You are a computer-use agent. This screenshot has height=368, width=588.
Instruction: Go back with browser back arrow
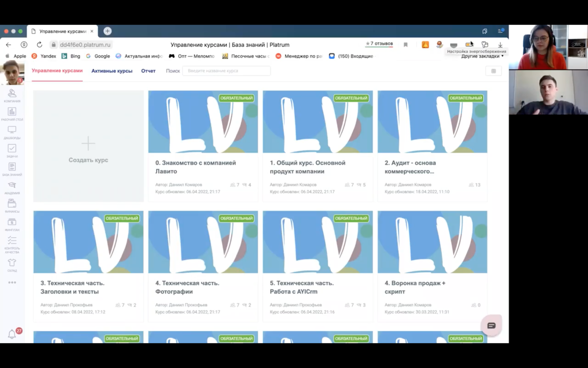(x=8, y=45)
